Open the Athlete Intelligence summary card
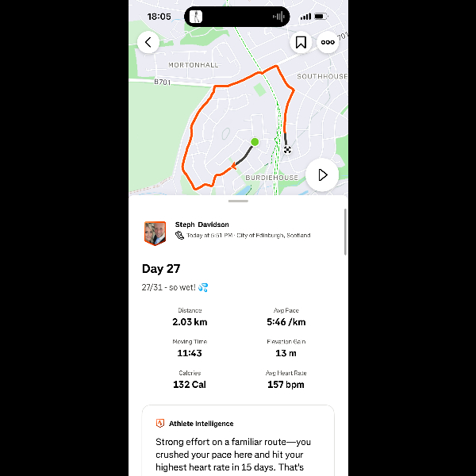The width and height of the screenshot is (476, 476). pyautogui.click(x=238, y=440)
